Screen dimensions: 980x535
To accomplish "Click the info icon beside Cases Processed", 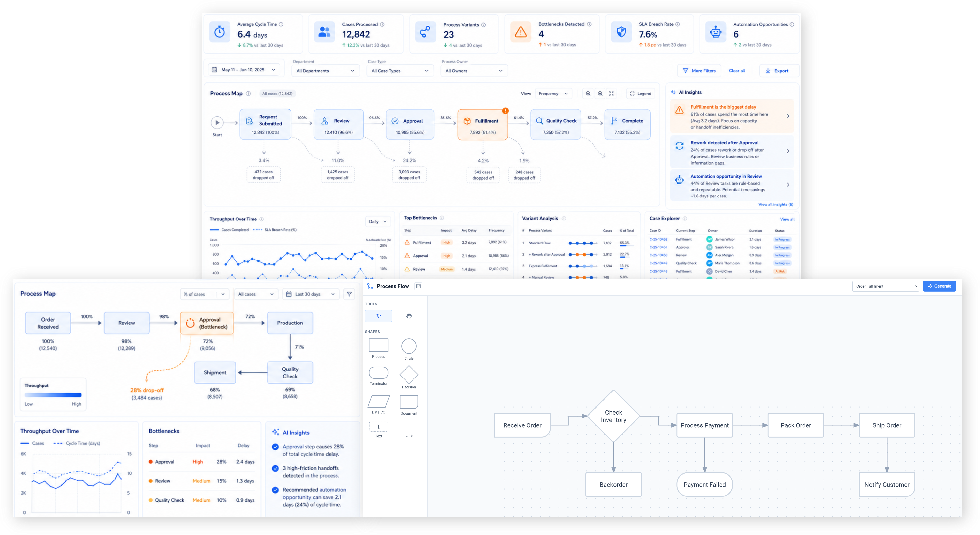I will 382,24.
